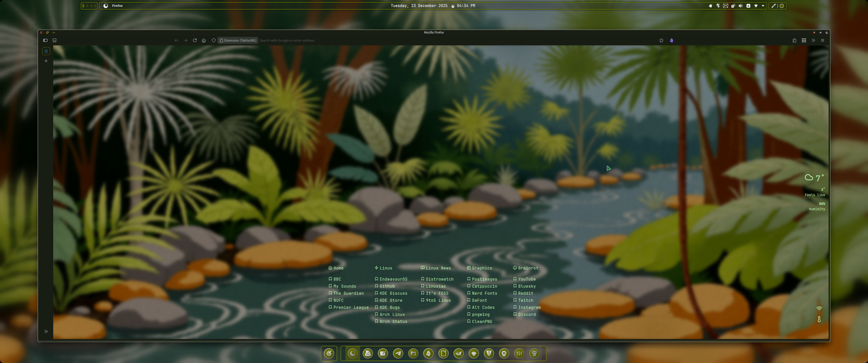868x363 pixels.
Task: Toggle the Firefox sidebar panel
Action: point(45,40)
